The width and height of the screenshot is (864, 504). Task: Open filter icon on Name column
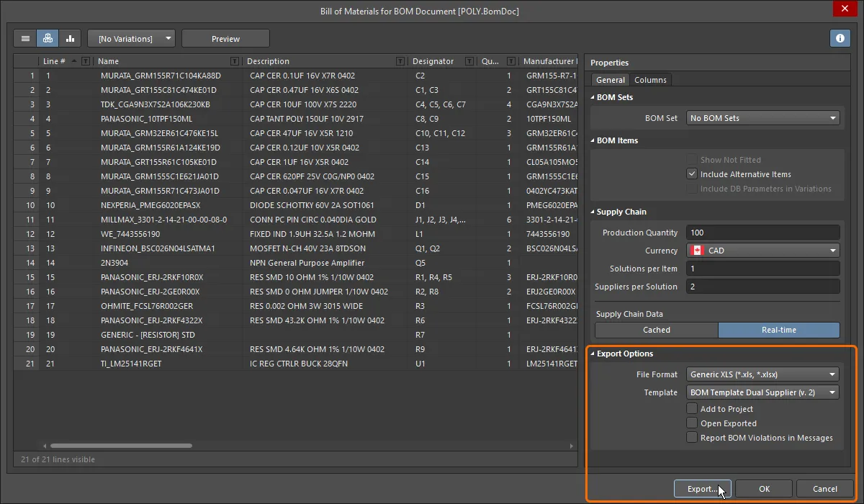click(234, 61)
